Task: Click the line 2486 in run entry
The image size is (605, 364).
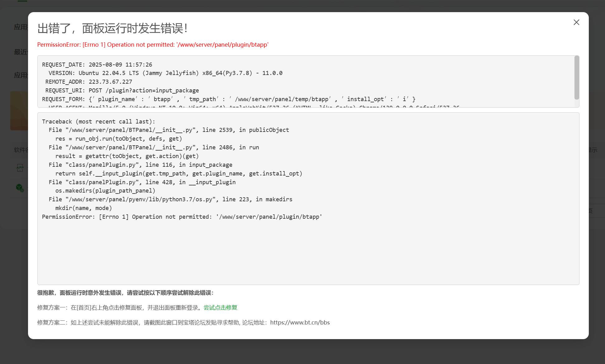Action: [x=154, y=147]
